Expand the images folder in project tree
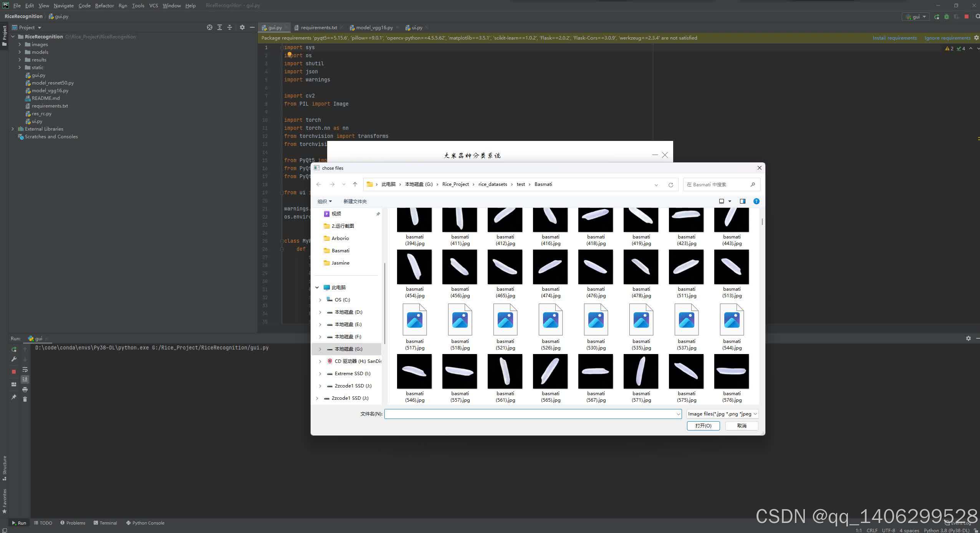 (20, 45)
